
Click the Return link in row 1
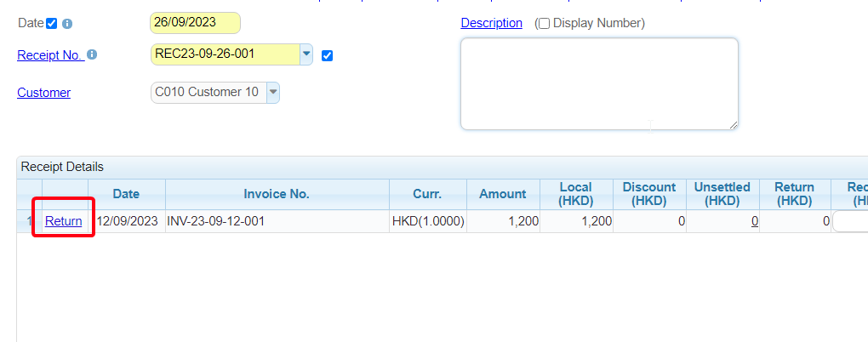tap(64, 221)
